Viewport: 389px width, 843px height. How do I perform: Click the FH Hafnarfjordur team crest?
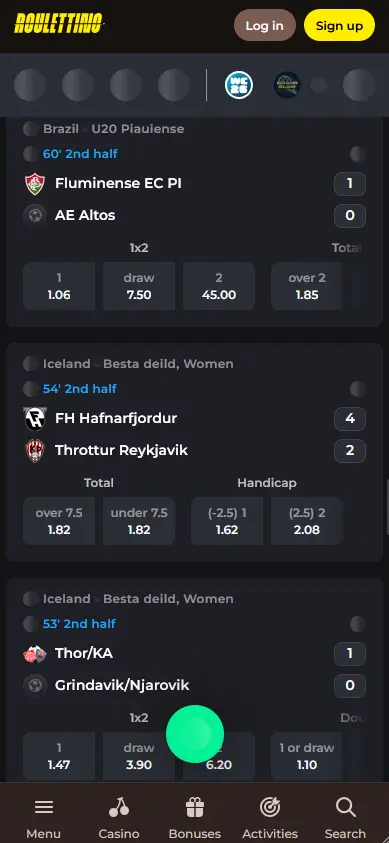(35, 418)
